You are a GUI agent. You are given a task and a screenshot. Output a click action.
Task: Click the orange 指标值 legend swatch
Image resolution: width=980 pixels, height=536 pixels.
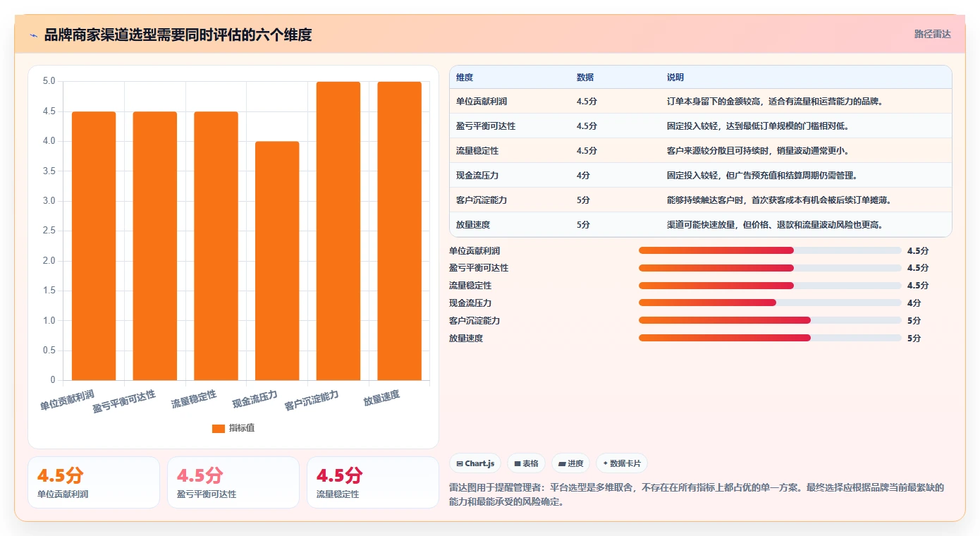(x=219, y=429)
